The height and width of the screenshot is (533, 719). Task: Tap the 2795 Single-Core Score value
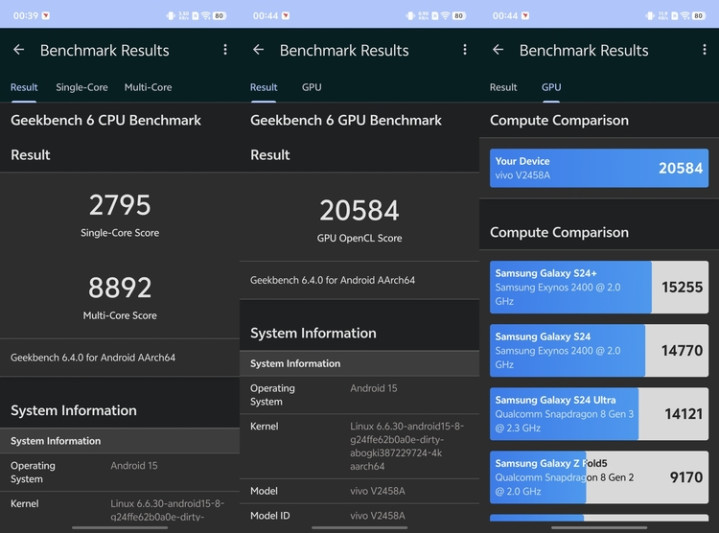(x=120, y=206)
